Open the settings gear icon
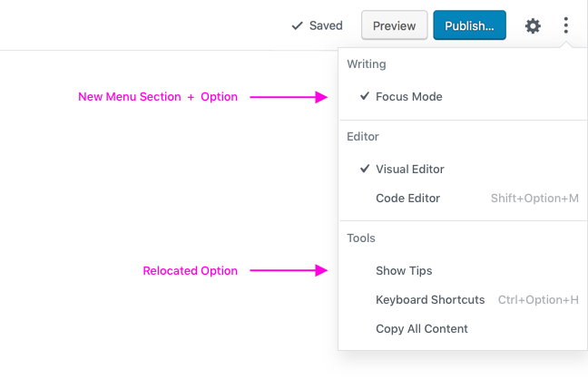The height and width of the screenshot is (379, 588). tap(533, 26)
